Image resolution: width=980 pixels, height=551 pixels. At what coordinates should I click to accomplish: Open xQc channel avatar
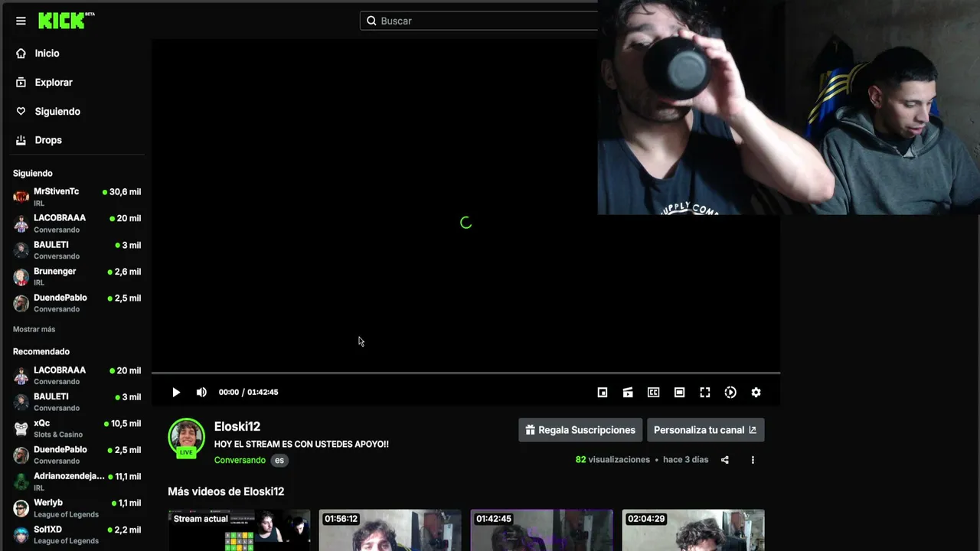21,429
